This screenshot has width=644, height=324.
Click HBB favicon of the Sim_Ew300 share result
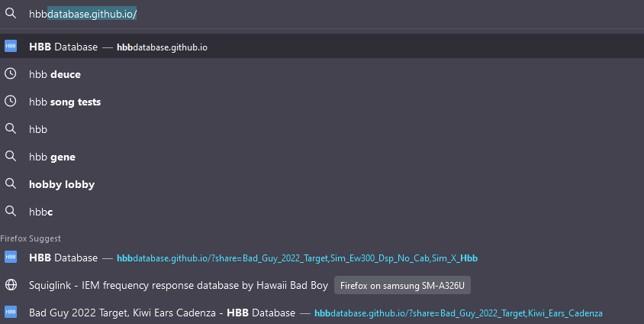(x=11, y=257)
